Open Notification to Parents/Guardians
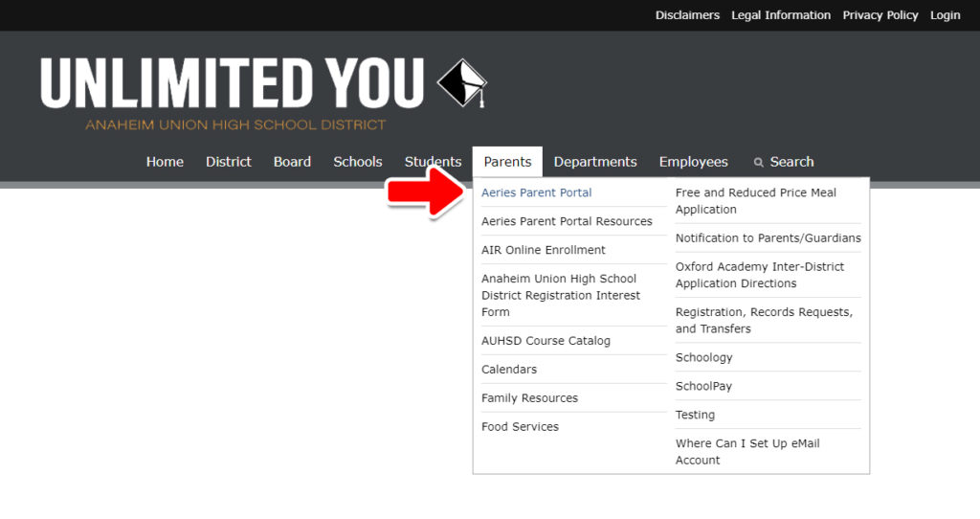 [x=768, y=238]
